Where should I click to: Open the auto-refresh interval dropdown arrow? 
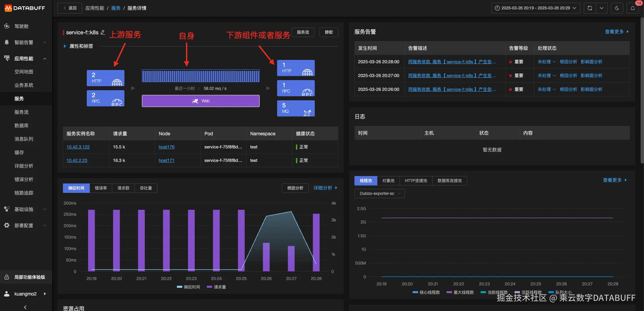pos(602,8)
